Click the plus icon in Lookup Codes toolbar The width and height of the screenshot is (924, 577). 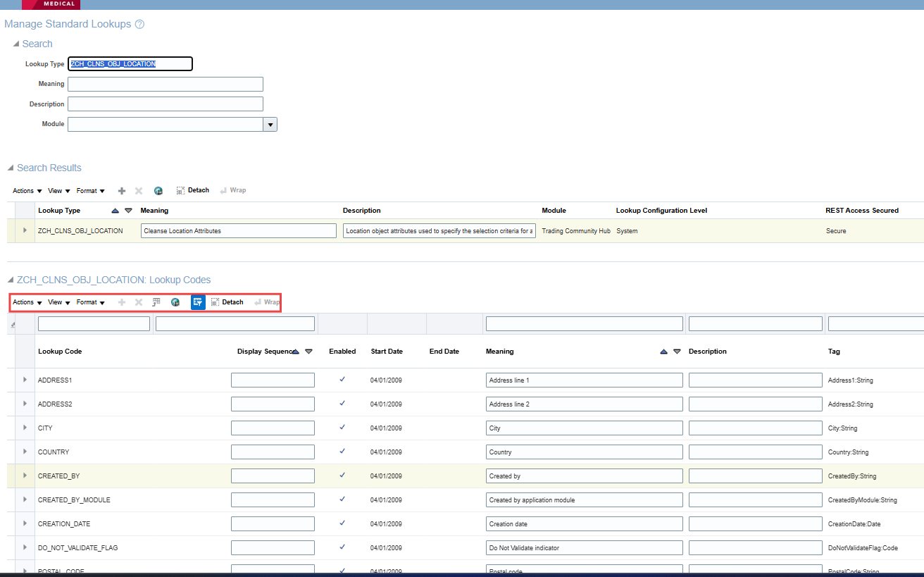(x=122, y=302)
